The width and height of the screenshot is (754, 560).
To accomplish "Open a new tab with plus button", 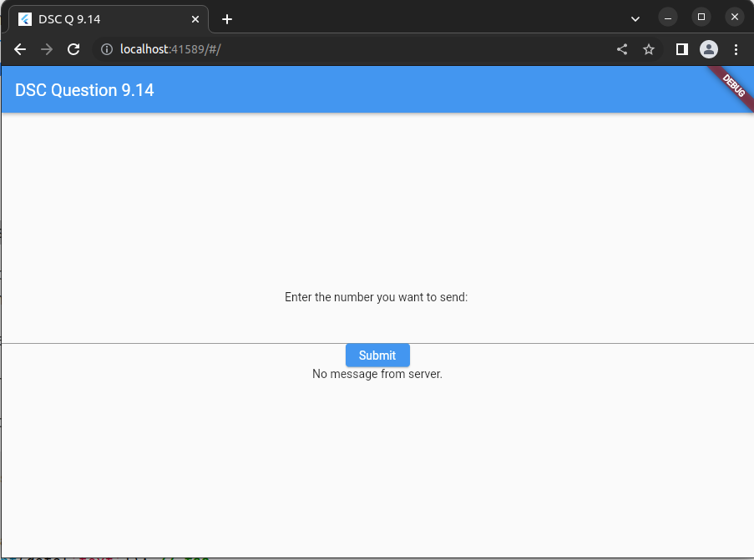I will pyautogui.click(x=227, y=19).
